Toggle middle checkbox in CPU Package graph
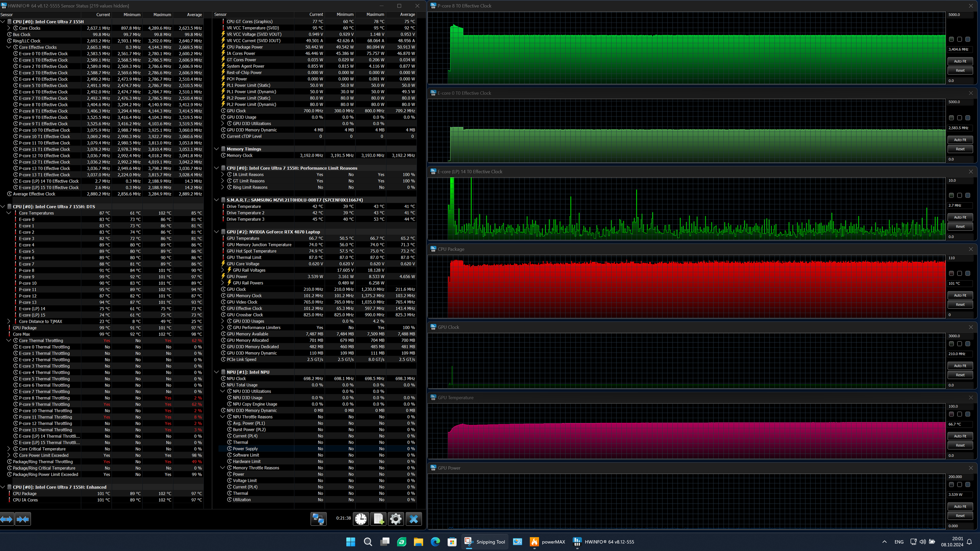The width and height of the screenshot is (980, 551). click(959, 274)
